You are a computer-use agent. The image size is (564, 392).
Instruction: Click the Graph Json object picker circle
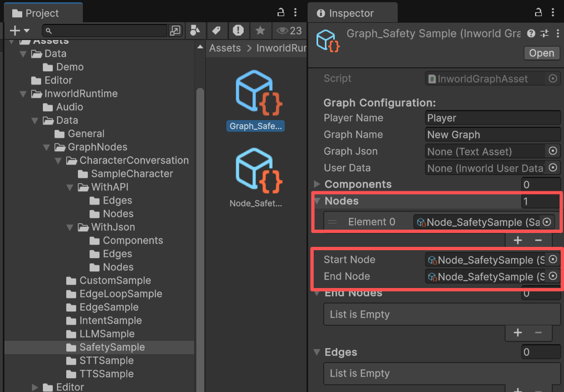pos(552,151)
